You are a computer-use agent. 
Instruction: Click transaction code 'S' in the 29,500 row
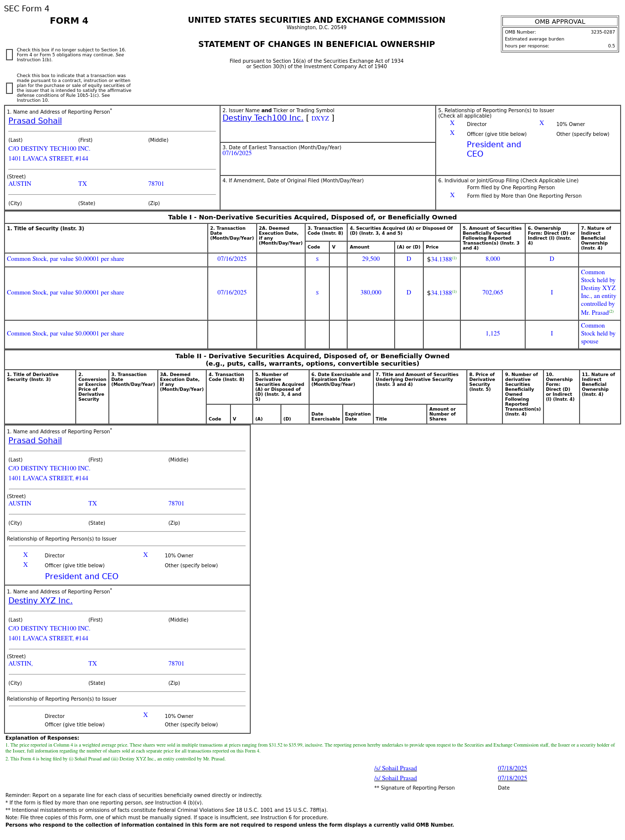(x=317, y=259)
